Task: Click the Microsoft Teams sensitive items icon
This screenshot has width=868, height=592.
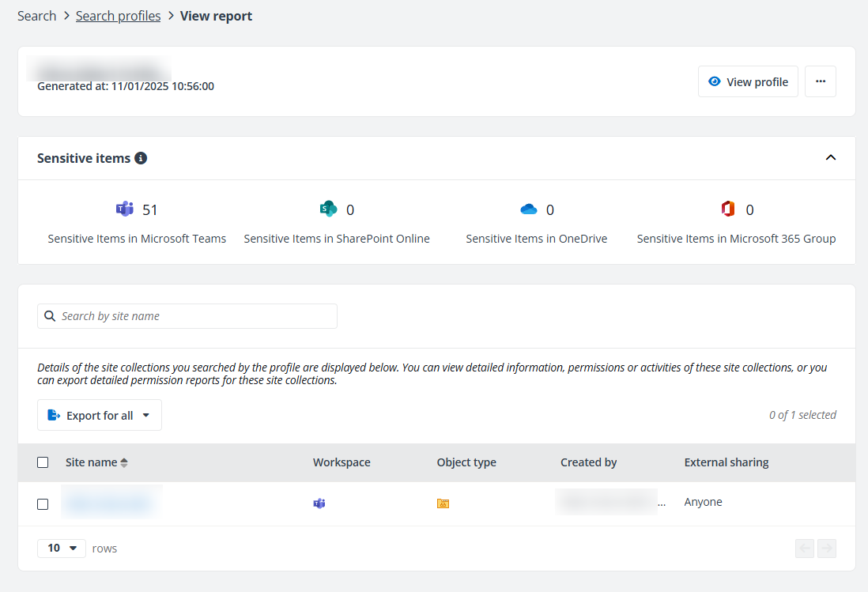Action: (x=125, y=209)
